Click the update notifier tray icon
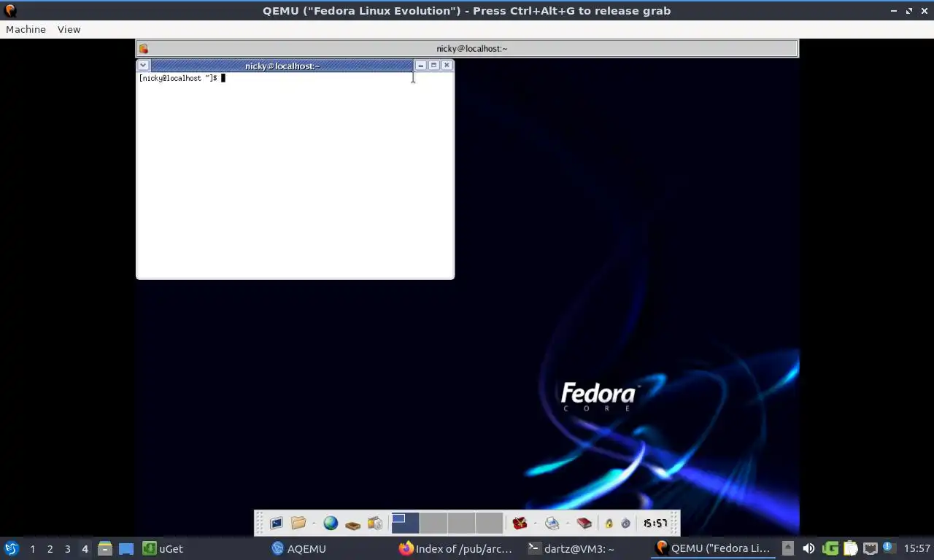 888,547
